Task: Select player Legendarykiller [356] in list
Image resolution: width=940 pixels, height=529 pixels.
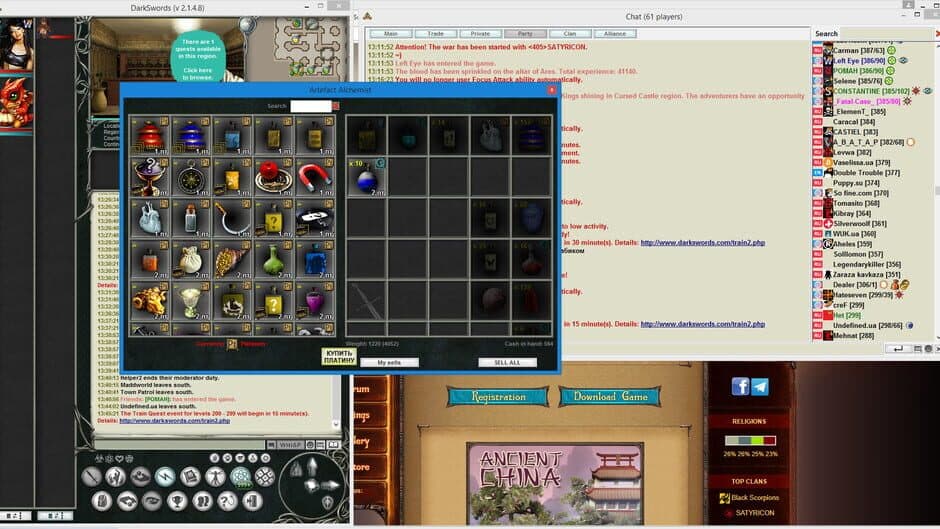Action: pyautogui.click(x=867, y=264)
